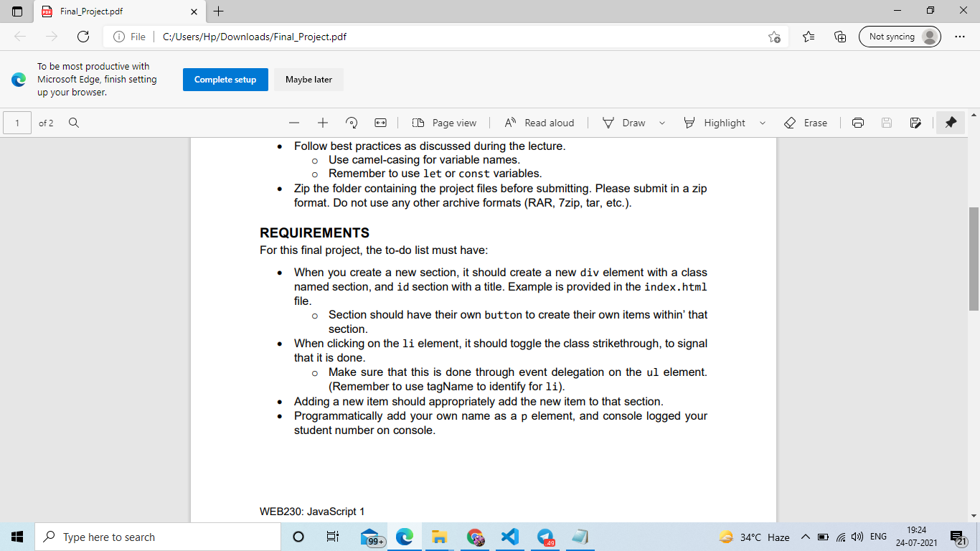Screen dimensions: 980x551
Task: Open Edge Settings and more menu
Action: 960,37
